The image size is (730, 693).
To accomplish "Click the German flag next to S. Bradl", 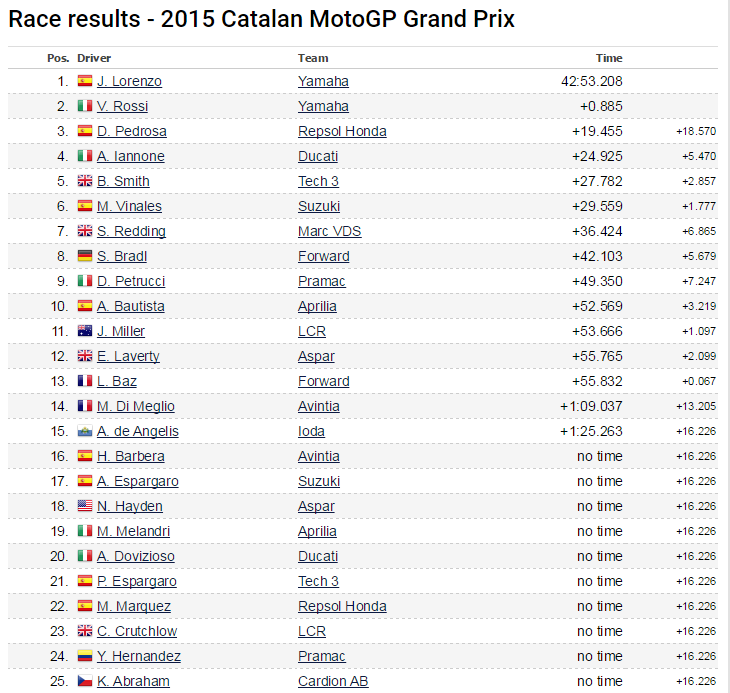I will pyautogui.click(x=85, y=256).
